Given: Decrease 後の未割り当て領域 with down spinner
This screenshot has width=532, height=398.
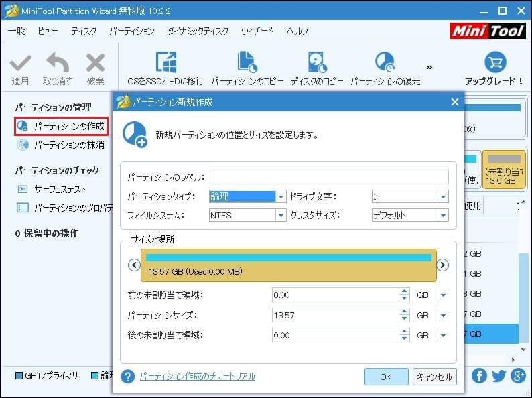Looking at the screenshot, I should 404,338.
